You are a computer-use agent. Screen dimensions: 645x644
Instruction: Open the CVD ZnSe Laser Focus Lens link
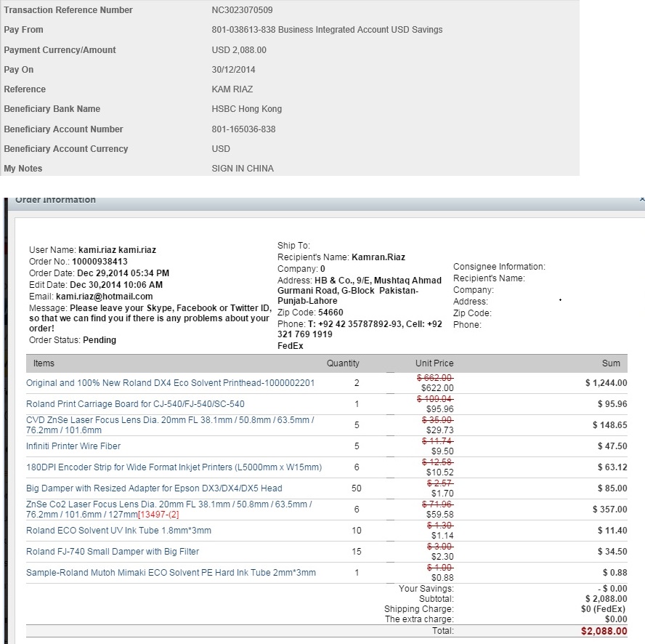[x=170, y=425]
